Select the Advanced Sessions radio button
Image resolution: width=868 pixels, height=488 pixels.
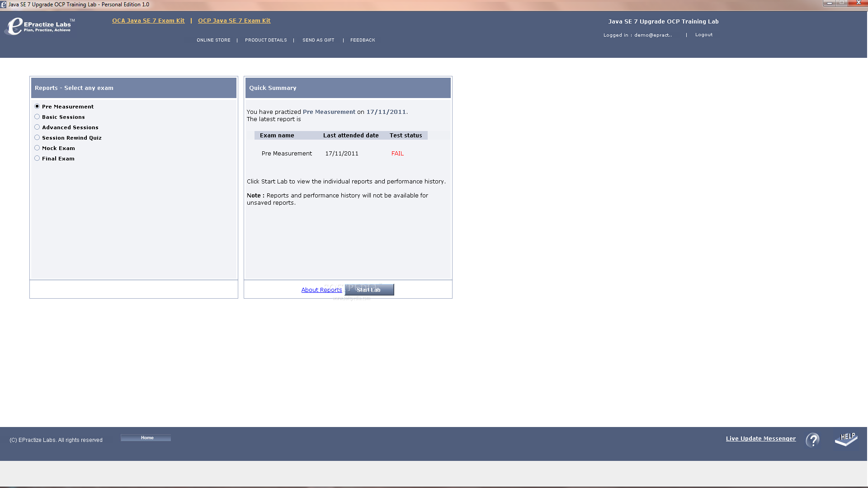(x=37, y=127)
